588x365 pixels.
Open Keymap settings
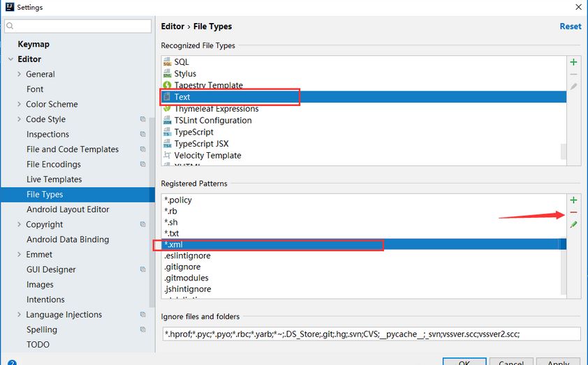point(34,44)
